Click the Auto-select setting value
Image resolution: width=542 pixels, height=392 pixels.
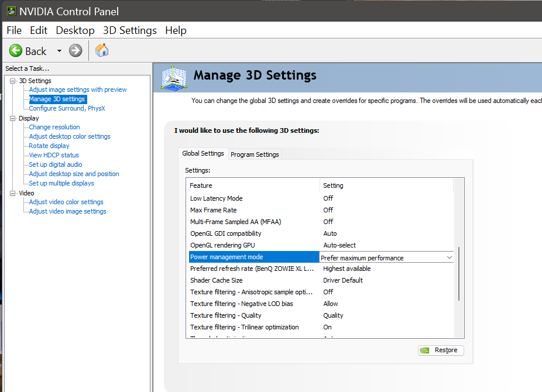pyautogui.click(x=339, y=245)
